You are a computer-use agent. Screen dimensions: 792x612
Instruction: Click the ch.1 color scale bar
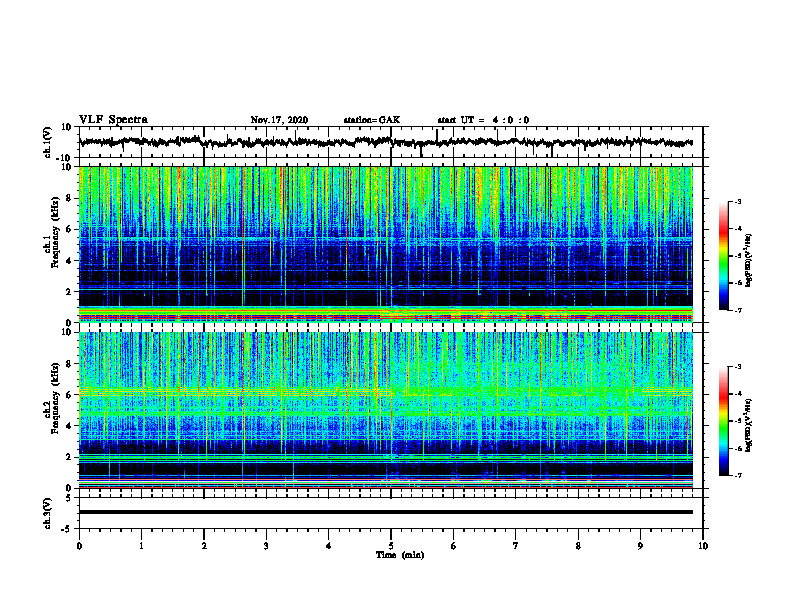pyautogui.click(x=724, y=256)
